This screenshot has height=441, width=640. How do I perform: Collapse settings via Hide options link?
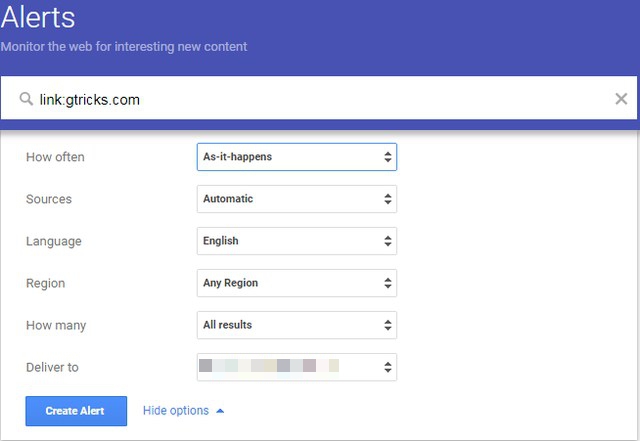tap(176, 411)
